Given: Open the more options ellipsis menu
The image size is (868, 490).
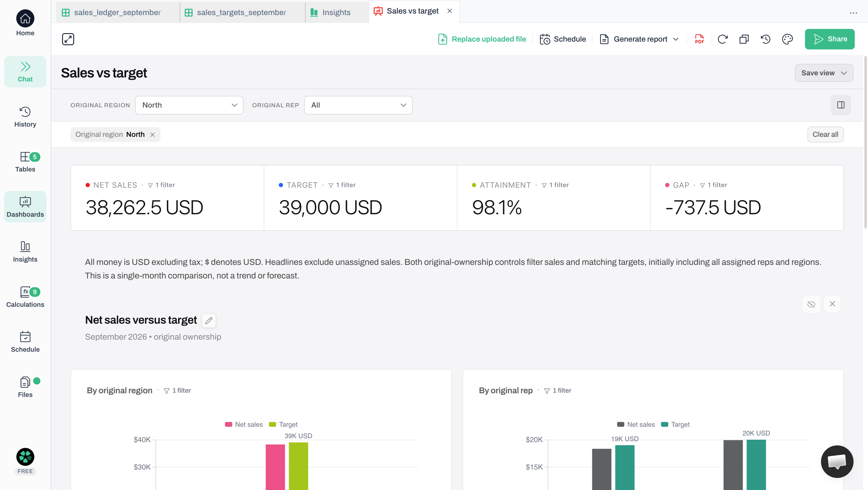Looking at the screenshot, I should pos(853,13).
